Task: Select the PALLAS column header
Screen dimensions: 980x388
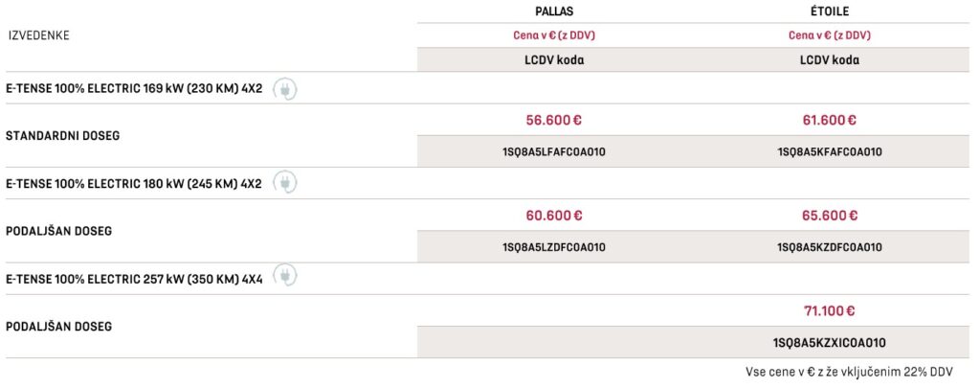Action: [x=554, y=11]
